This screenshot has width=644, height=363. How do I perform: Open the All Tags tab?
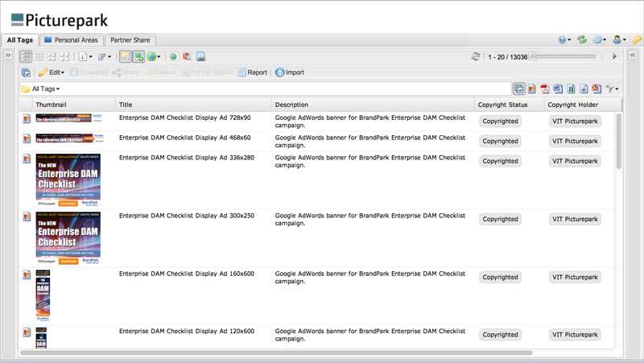click(x=19, y=40)
